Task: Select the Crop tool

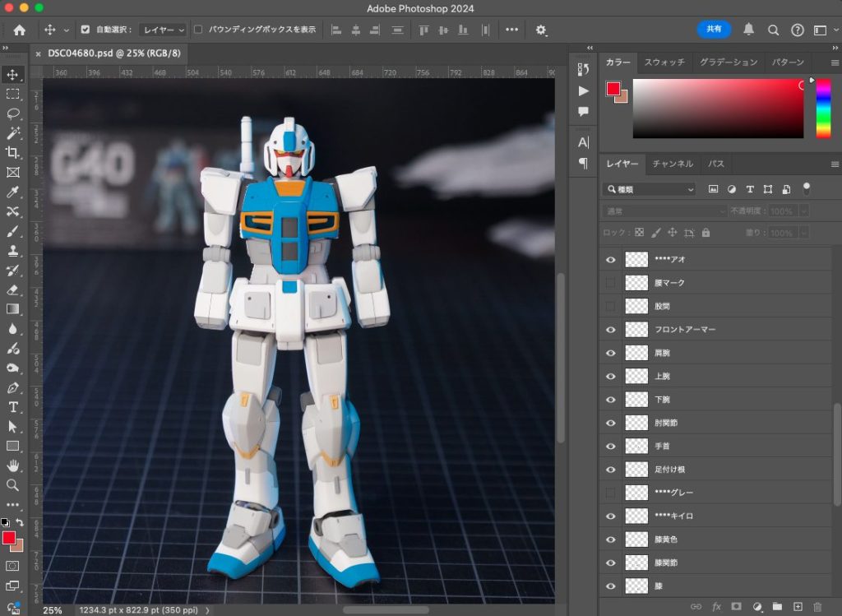Action: tap(13, 153)
